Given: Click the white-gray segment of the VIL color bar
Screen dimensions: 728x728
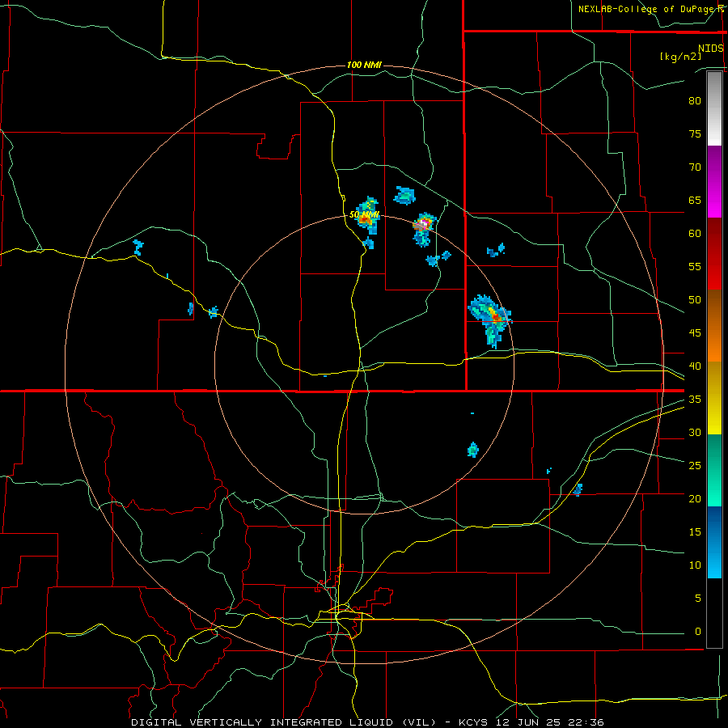Looking at the screenshot, I should (x=714, y=108).
